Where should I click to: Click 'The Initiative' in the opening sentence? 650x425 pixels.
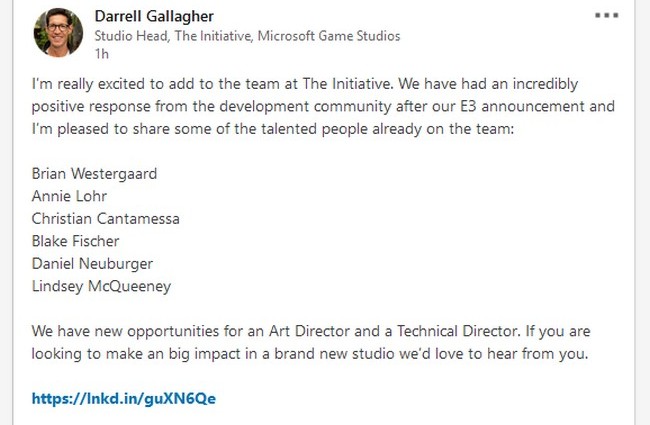pos(347,84)
